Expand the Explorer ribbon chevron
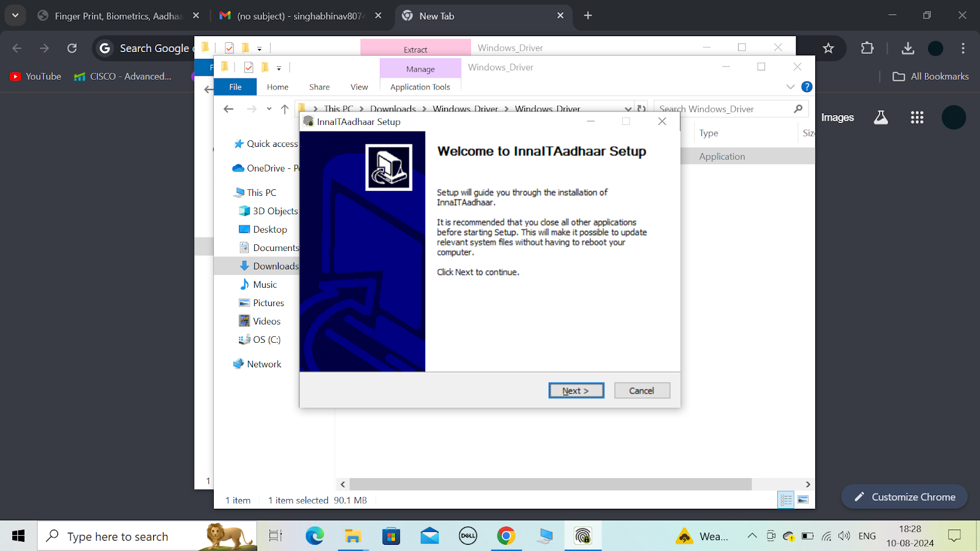This screenshot has height=551, width=980. coord(790,87)
